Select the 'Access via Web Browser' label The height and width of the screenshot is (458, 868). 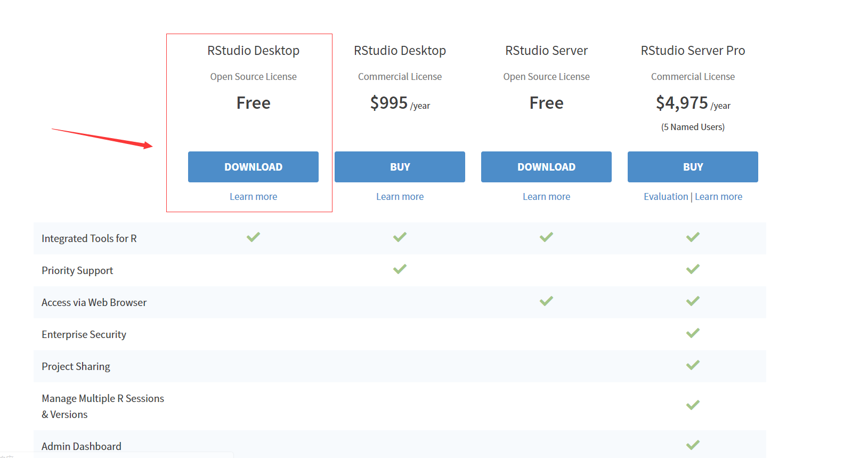94,303
